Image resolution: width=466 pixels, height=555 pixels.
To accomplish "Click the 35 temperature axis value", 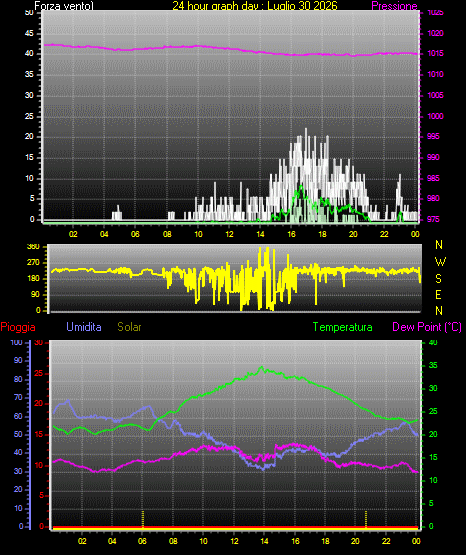I will click(x=433, y=365).
